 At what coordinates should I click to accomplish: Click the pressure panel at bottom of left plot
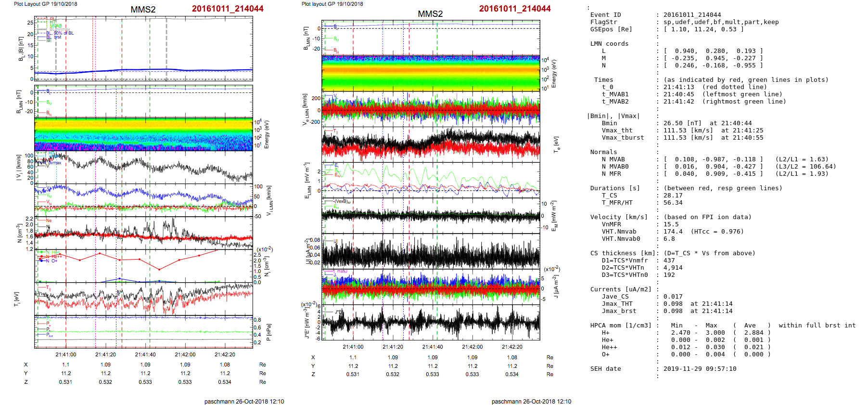(x=143, y=331)
